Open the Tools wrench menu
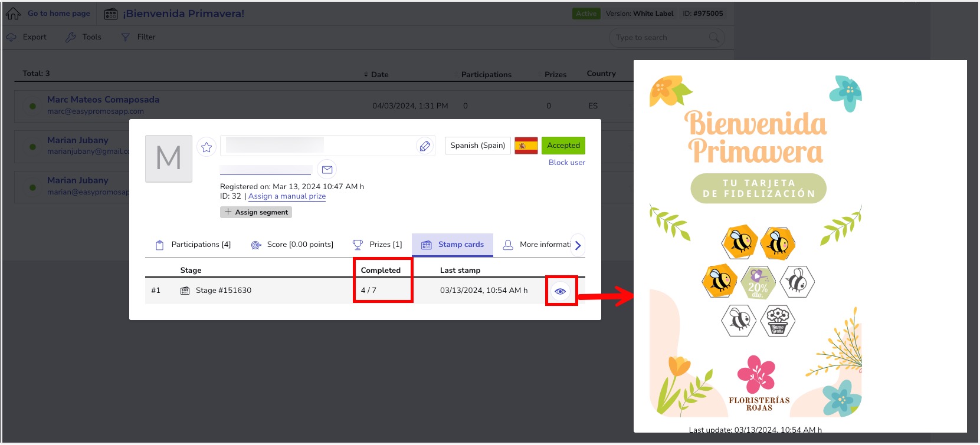The width and height of the screenshot is (980, 445). point(84,37)
